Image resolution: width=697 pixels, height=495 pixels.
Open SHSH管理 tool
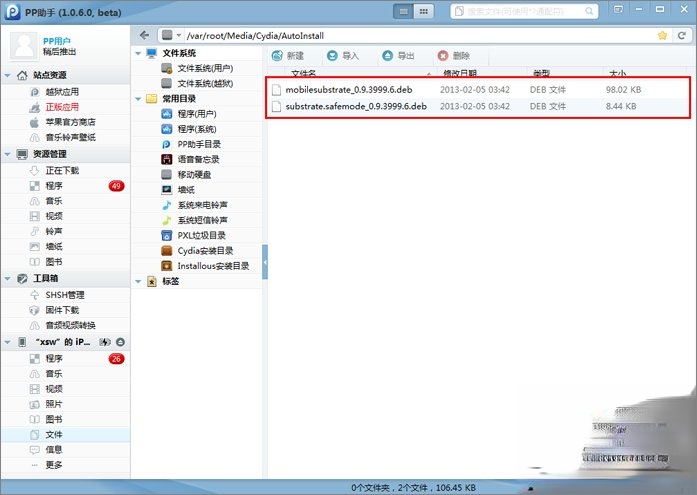click(x=65, y=295)
